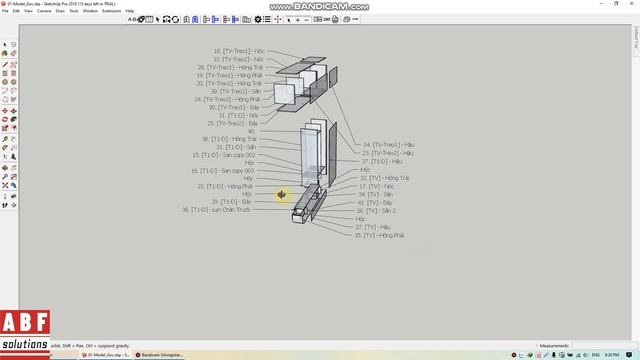
Task: Click label '41. [TV] - Đáy'
Action: point(375,202)
